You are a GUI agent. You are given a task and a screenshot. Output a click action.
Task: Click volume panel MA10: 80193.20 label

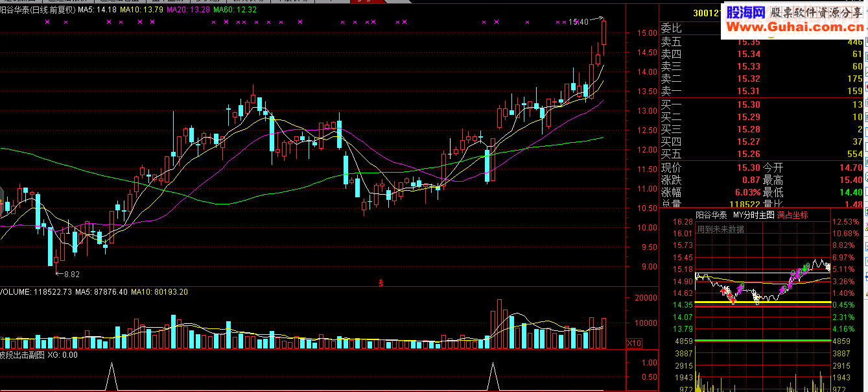pos(159,292)
